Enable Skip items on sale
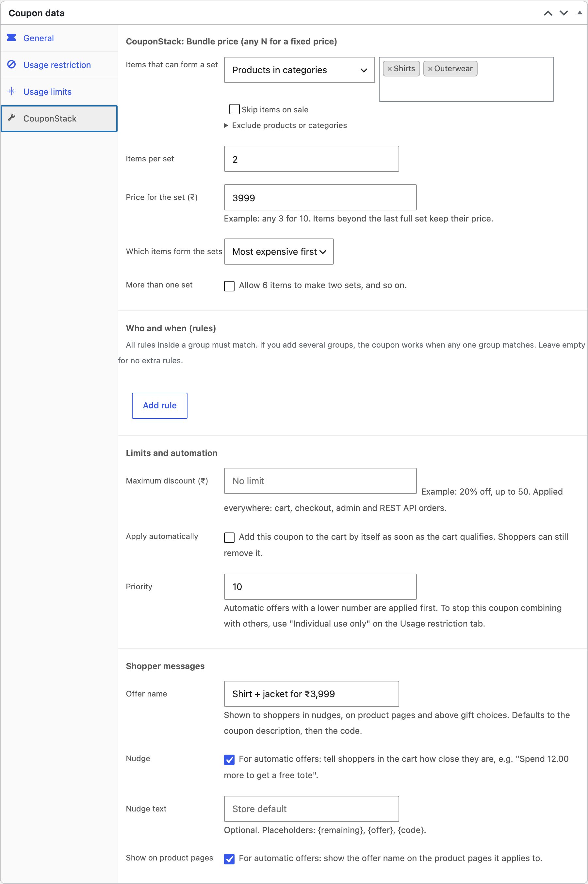 click(234, 109)
